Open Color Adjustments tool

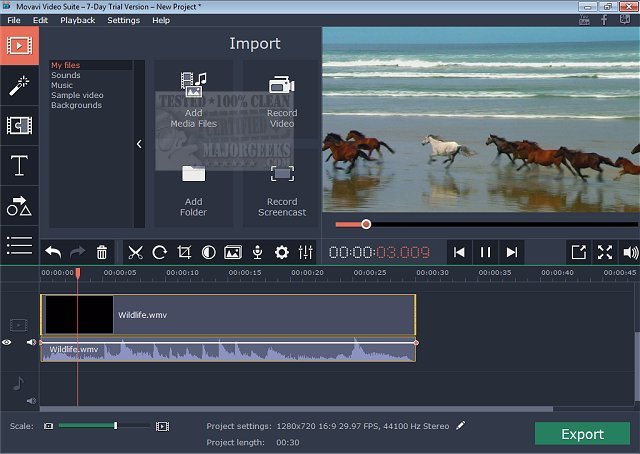209,252
